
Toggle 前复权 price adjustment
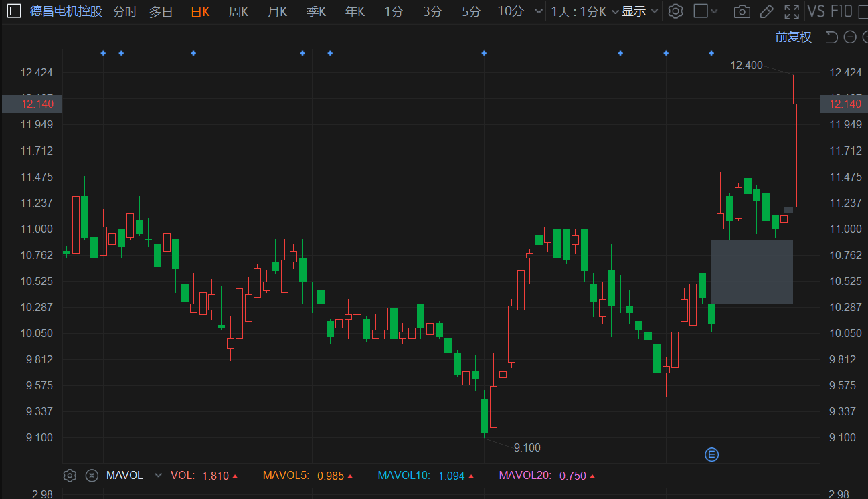[x=794, y=37]
